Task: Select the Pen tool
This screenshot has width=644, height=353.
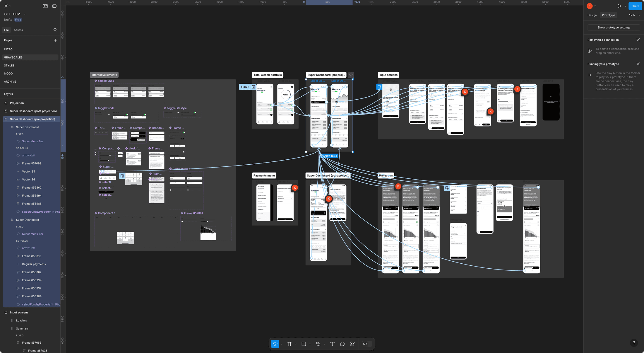Action: [x=318, y=344]
